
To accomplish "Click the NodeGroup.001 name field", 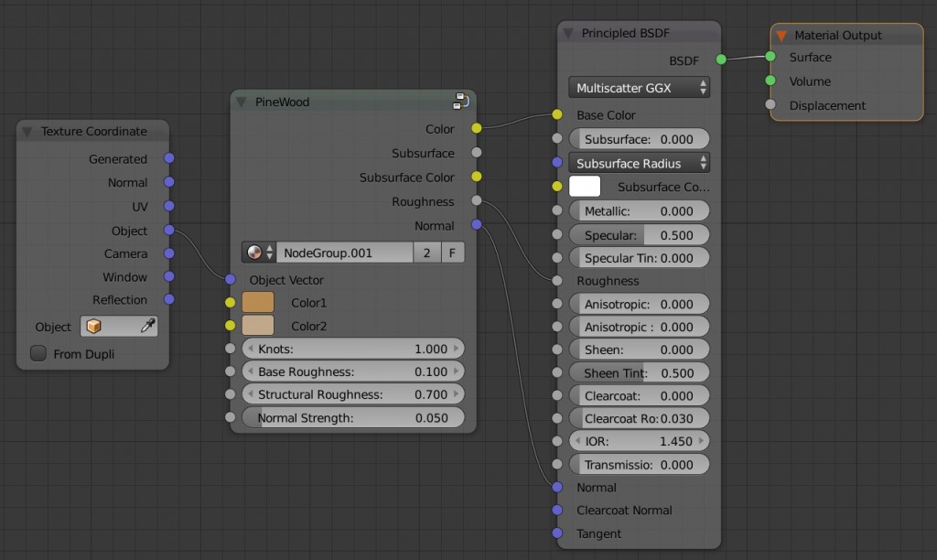I will click(343, 252).
